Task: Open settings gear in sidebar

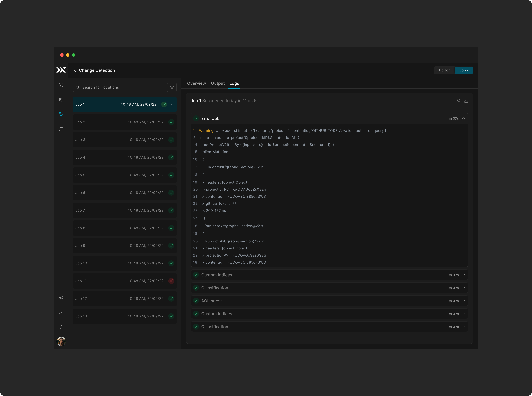Action: coord(61,297)
